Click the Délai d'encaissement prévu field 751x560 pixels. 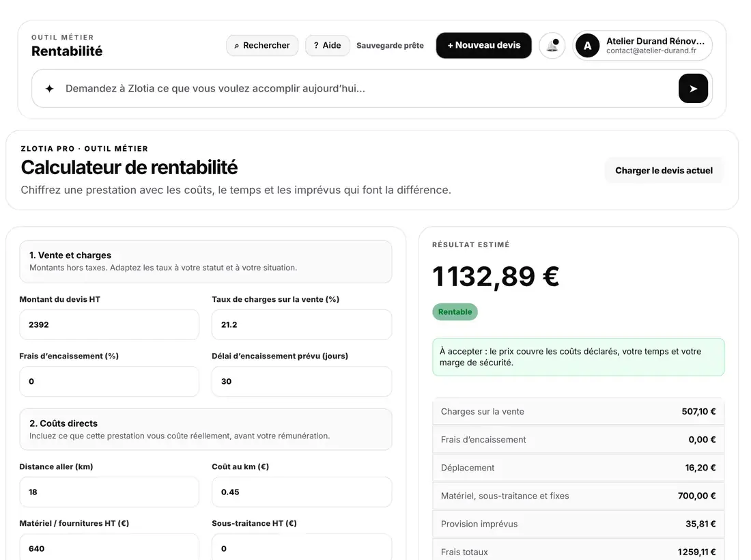pyautogui.click(x=302, y=381)
